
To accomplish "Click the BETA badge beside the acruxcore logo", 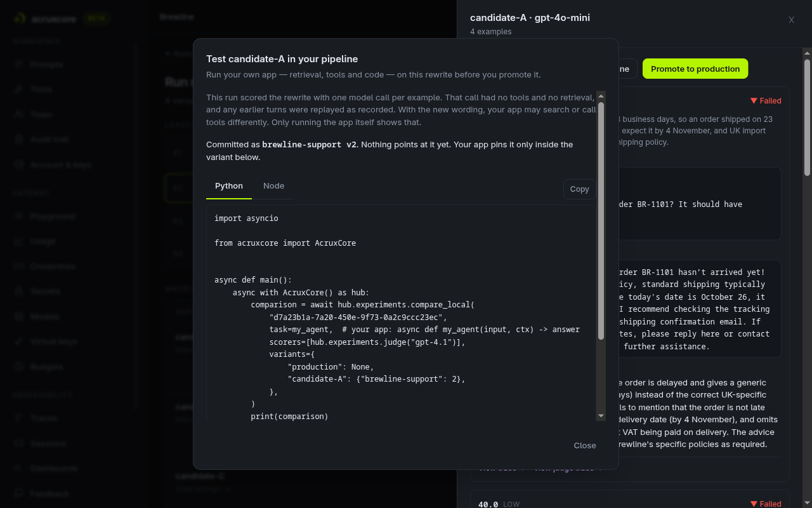I will (x=96, y=18).
